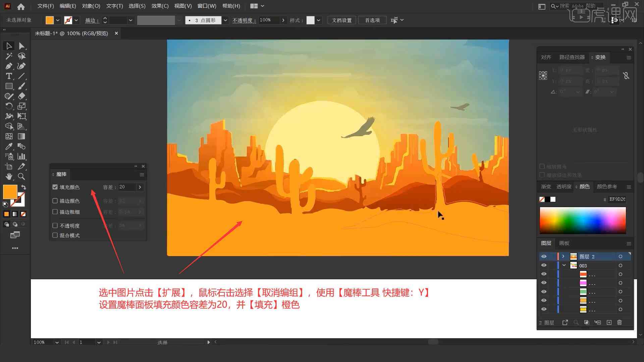Enable 不透明度 checkbox in Magic Wand
Viewport: 644px width, 362px height.
[x=56, y=226]
